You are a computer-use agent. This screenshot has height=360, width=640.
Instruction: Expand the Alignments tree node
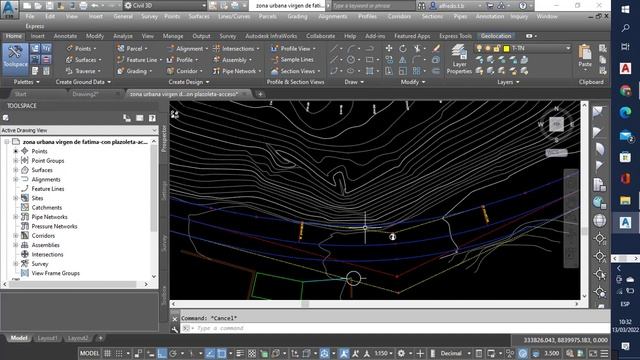coord(16,179)
